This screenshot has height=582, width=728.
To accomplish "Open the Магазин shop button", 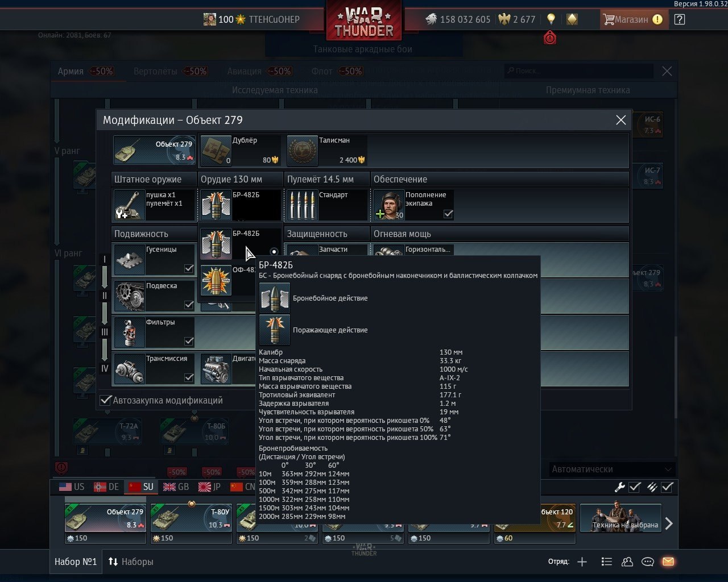I will [633, 19].
